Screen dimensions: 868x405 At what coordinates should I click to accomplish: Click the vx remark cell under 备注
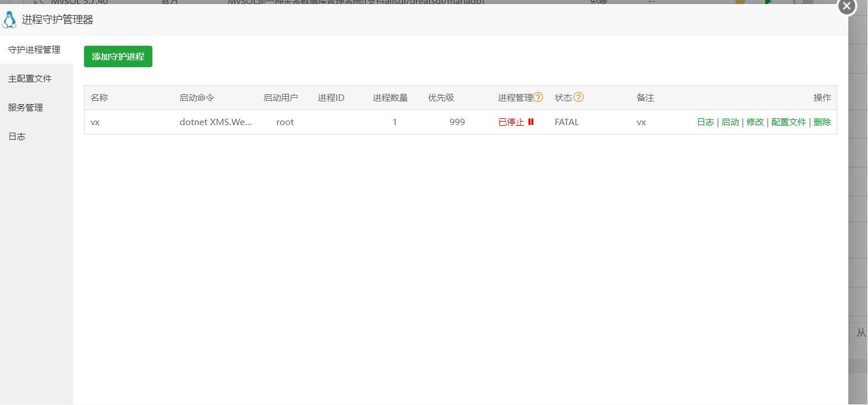pyautogui.click(x=641, y=122)
